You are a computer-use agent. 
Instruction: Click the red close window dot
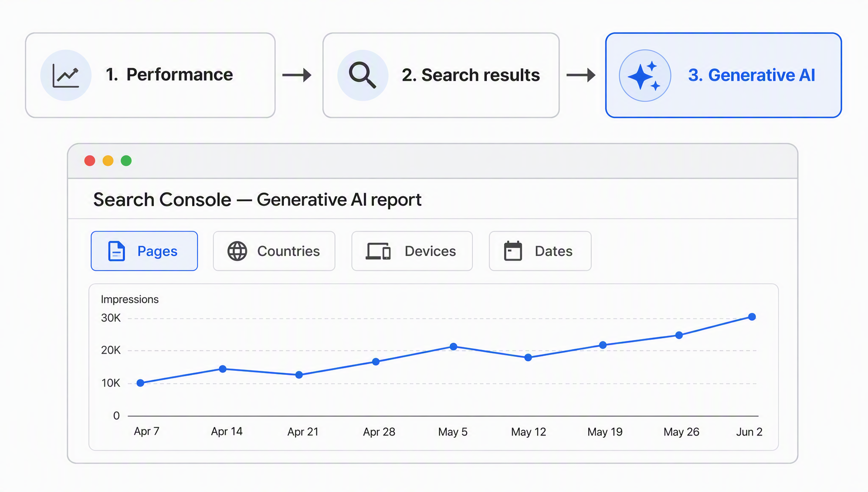point(90,161)
